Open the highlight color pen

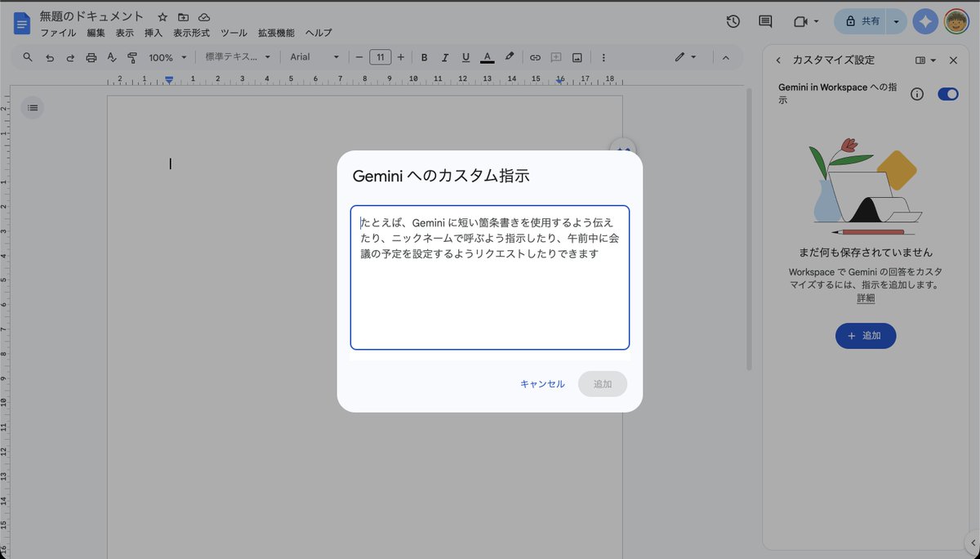tap(510, 57)
